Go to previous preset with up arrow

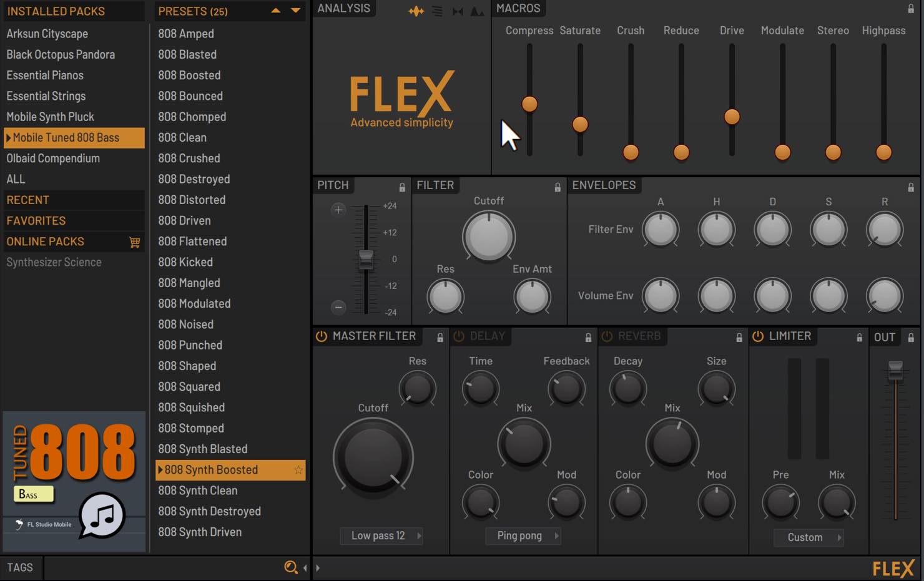point(275,11)
